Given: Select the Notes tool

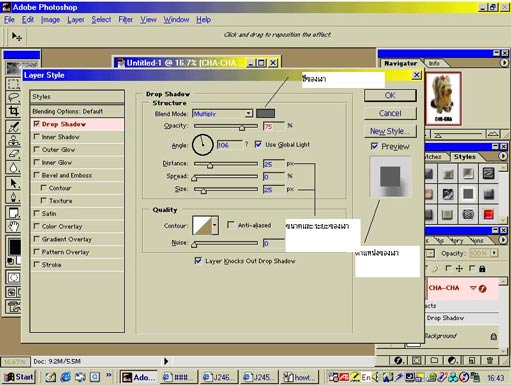Looking at the screenshot, I should click(13, 213).
